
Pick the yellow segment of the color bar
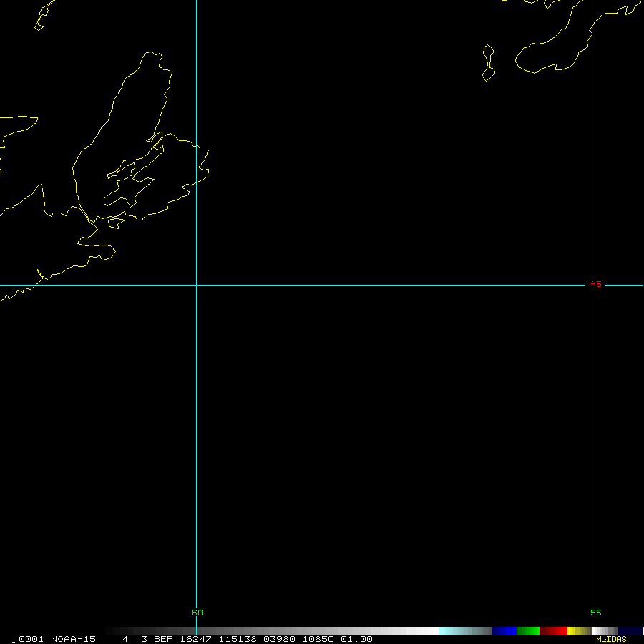coord(579,631)
